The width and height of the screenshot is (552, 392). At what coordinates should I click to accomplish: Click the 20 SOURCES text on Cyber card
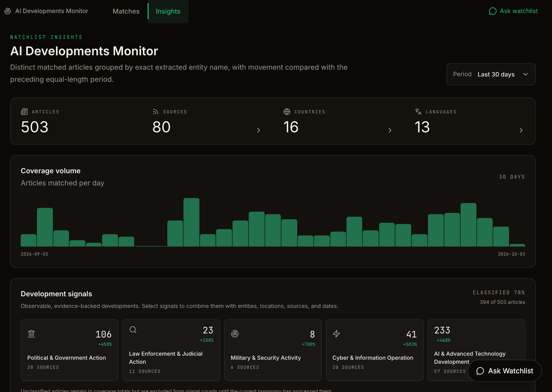point(348,367)
